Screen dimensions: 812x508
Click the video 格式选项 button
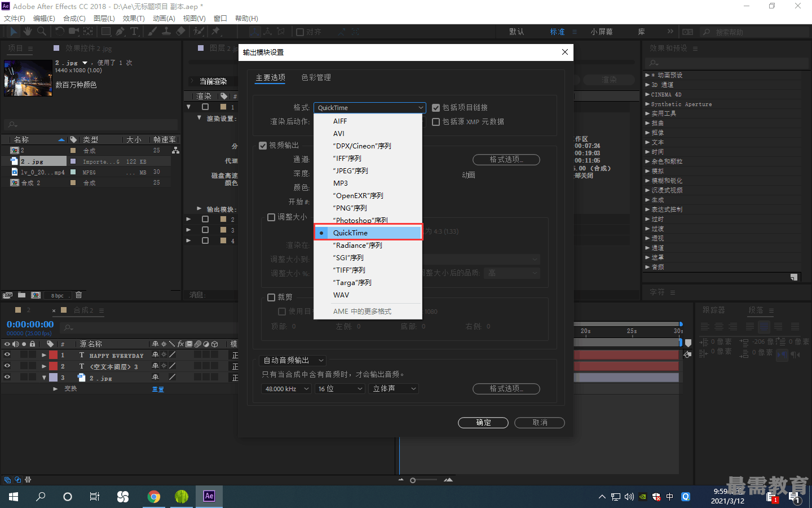click(506, 160)
